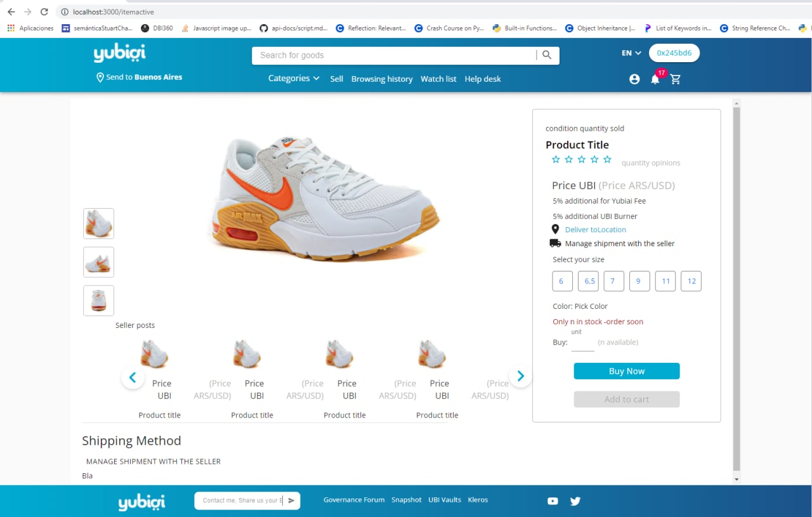Open the DBI360 bookmark
812x517 pixels.
tap(157, 28)
